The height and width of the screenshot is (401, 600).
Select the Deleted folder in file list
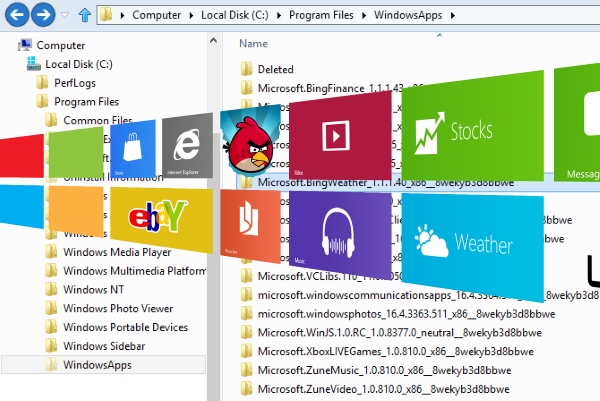(x=275, y=69)
